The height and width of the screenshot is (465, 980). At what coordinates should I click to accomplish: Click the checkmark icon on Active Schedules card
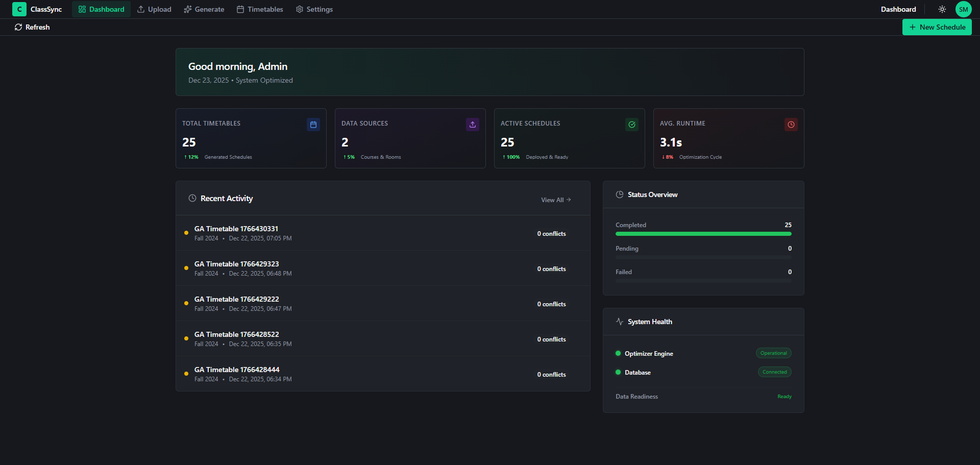632,125
